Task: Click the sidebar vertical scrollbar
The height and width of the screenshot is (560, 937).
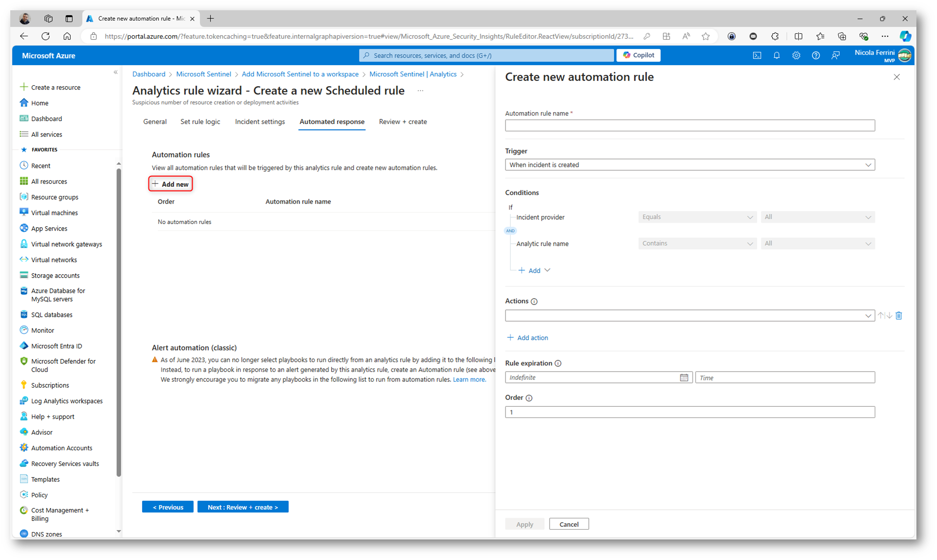Action: [119, 322]
